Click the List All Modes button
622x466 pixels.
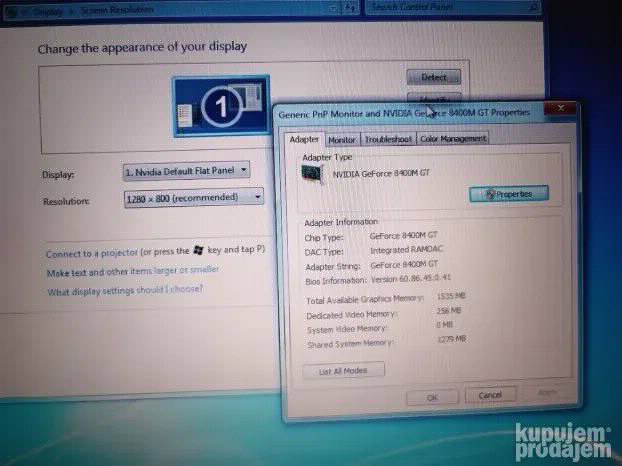point(343,370)
